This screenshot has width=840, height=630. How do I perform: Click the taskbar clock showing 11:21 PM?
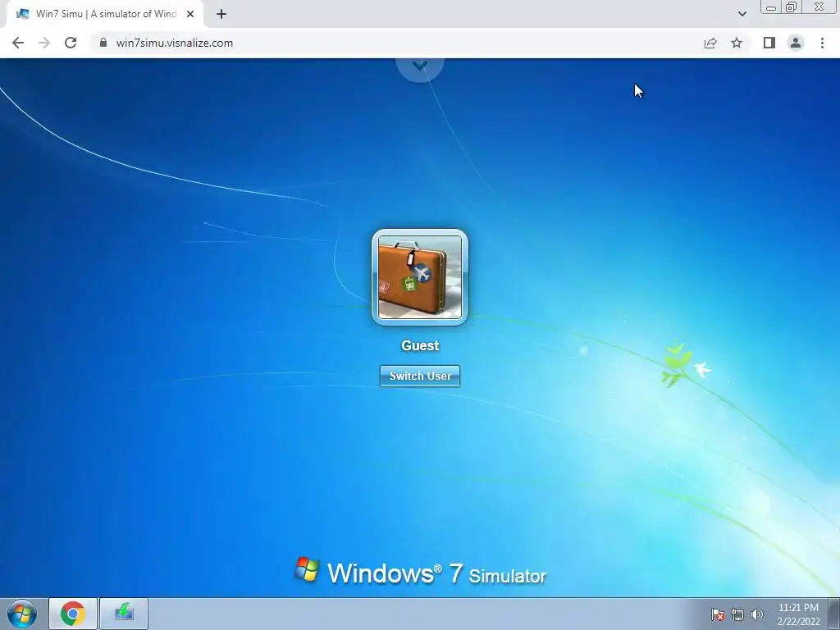pyautogui.click(x=798, y=614)
